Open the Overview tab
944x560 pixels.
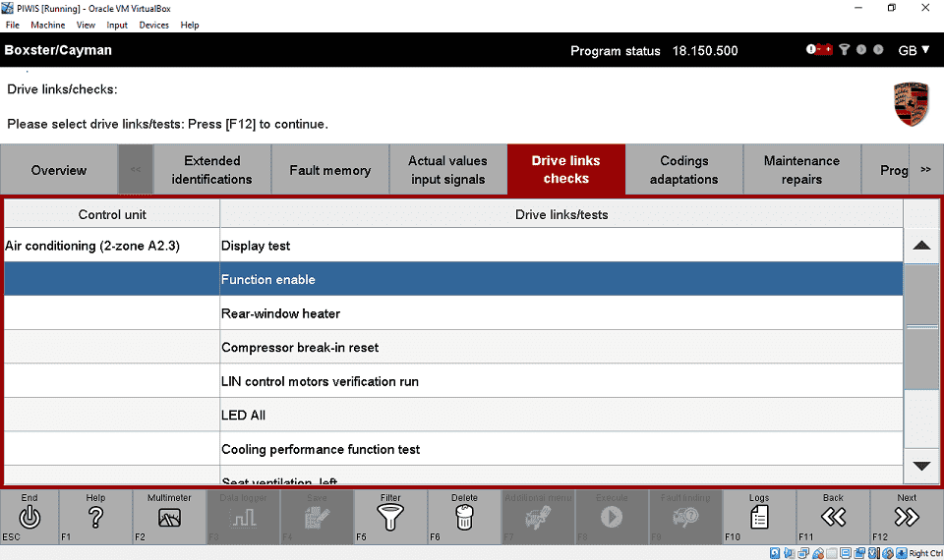59,170
